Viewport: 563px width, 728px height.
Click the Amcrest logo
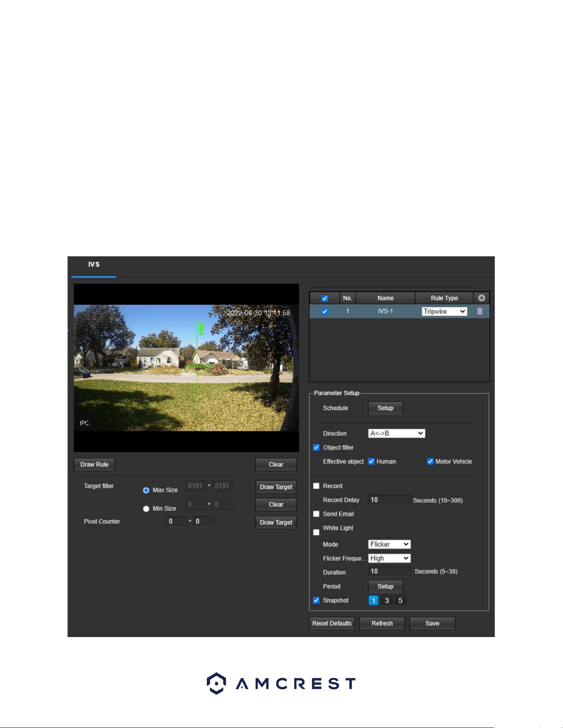pyautogui.click(x=281, y=683)
